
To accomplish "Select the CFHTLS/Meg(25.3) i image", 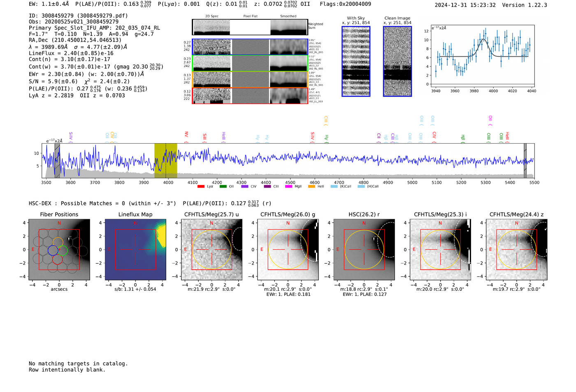I will click(440, 250).
